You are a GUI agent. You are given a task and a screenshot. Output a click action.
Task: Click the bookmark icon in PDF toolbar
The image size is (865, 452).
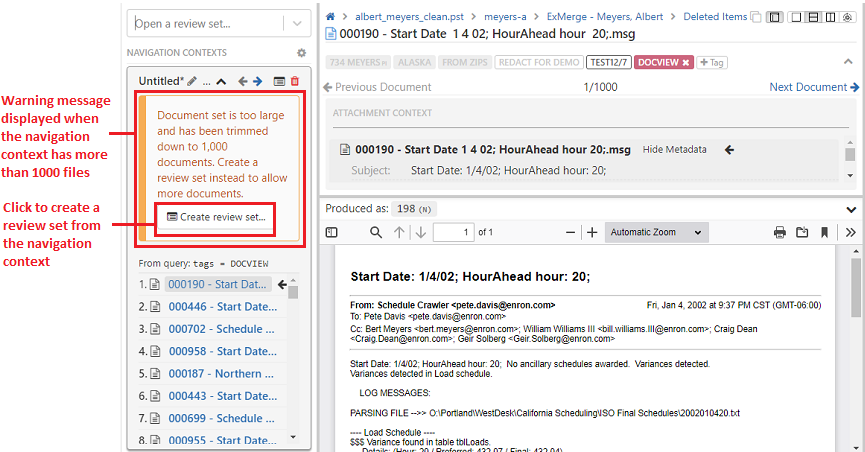tap(824, 232)
